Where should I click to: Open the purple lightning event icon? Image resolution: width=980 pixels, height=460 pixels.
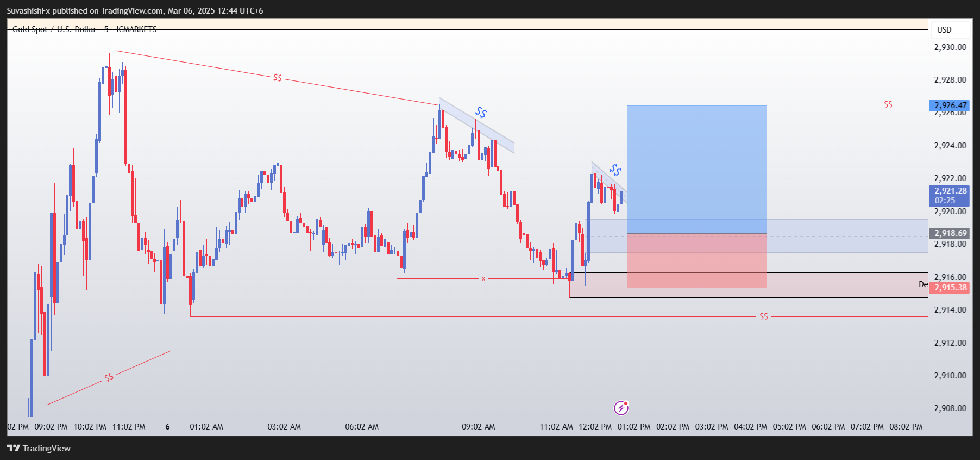click(621, 407)
